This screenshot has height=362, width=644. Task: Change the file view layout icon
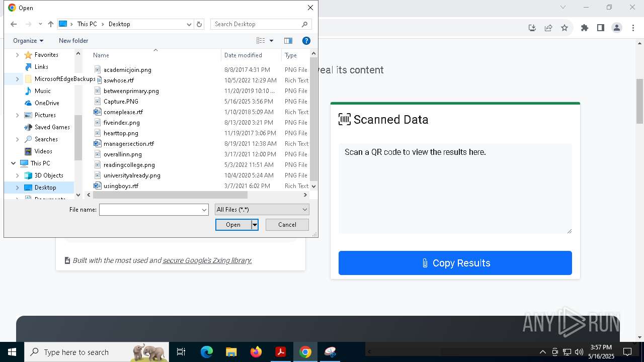point(261,41)
